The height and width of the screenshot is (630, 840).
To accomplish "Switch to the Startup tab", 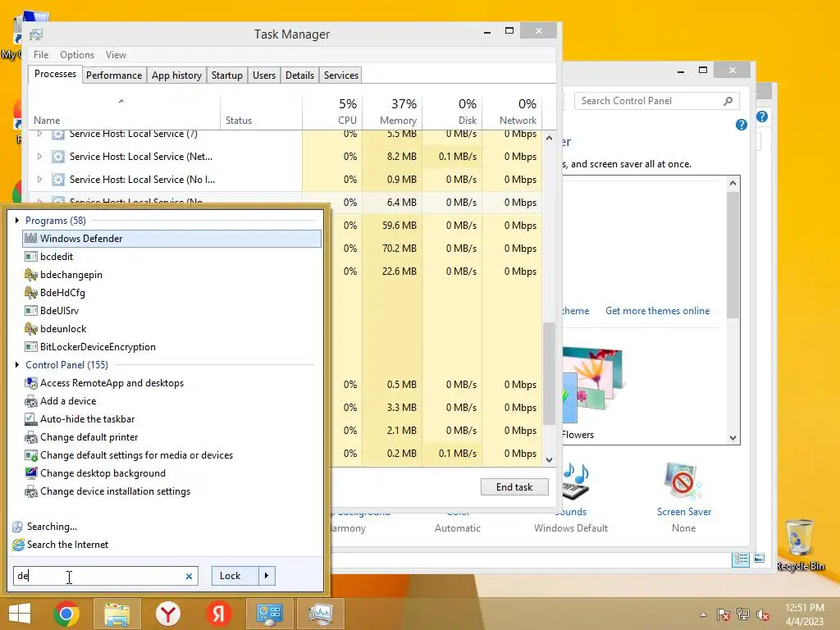I will tap(227, 75).
